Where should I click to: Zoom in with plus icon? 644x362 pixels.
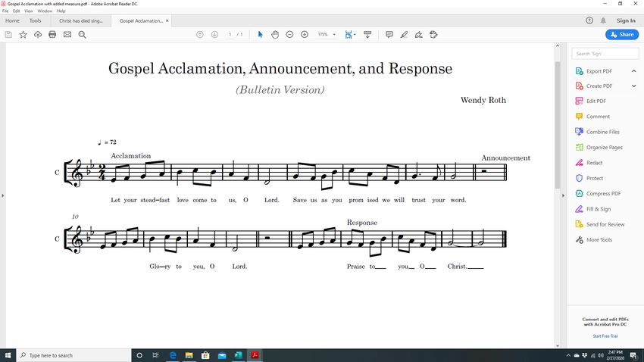coord(305,35)
